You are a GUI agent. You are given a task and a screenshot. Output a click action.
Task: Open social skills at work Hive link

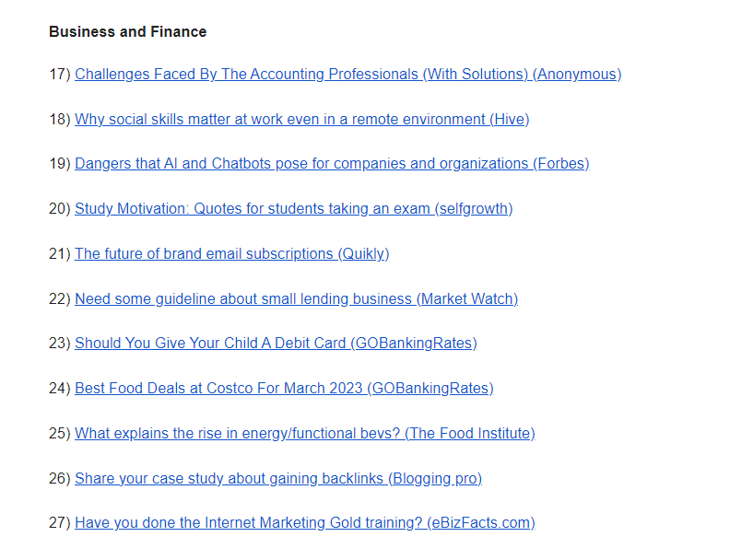coord(301,119)
